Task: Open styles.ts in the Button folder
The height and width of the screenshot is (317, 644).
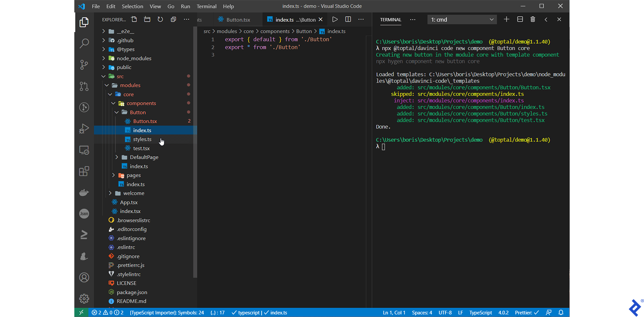Action: (142, 139)
